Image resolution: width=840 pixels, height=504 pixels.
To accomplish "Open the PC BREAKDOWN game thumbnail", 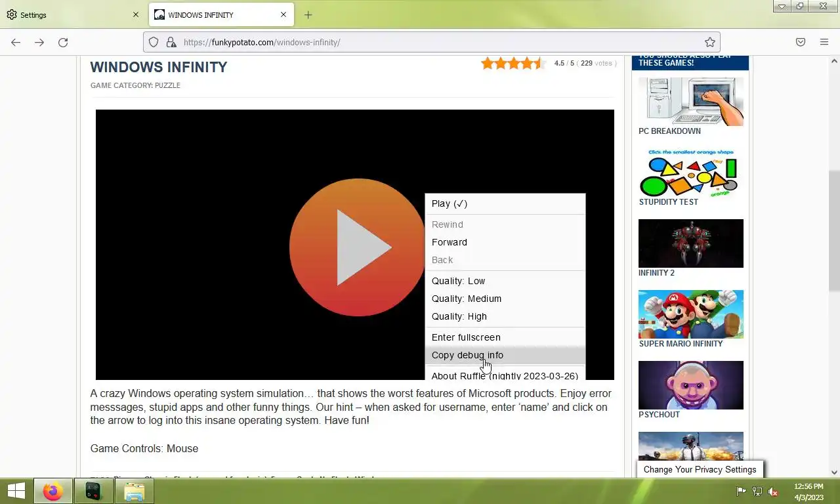I will coord(691,101).
